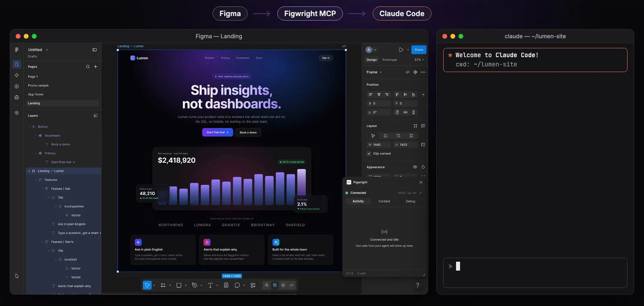
Task: Flip horizontal icon in Position section
Action: [405, 112]
